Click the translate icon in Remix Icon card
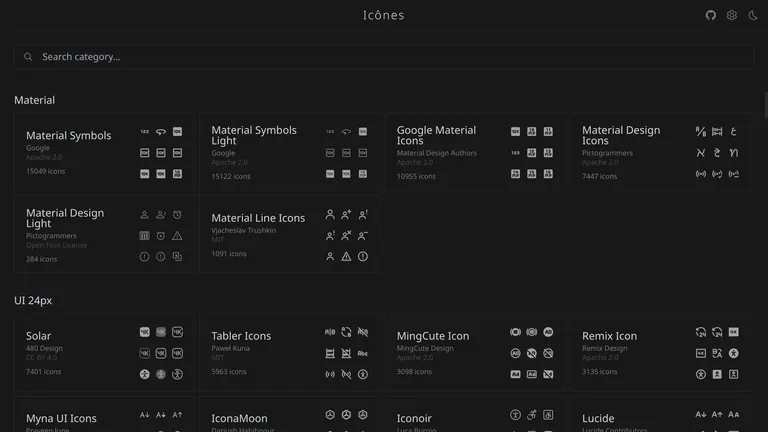Screen dimensions: 768x432 click(717, 353)
